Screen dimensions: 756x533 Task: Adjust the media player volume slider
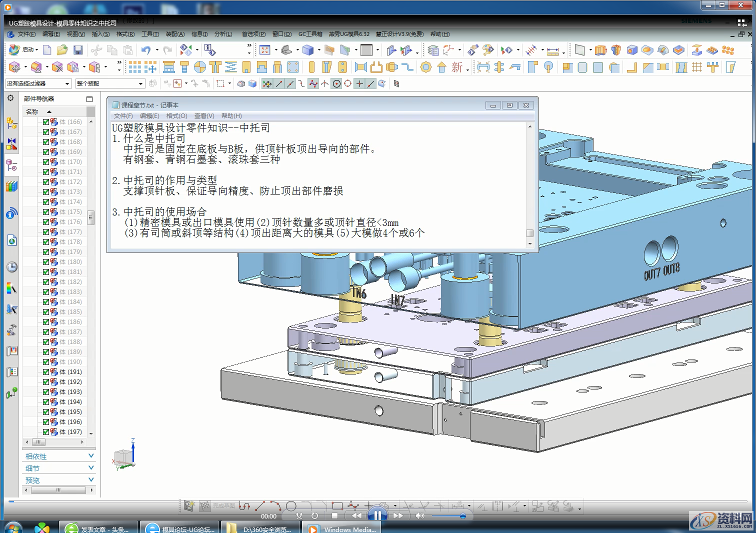[x=449, y=516]
